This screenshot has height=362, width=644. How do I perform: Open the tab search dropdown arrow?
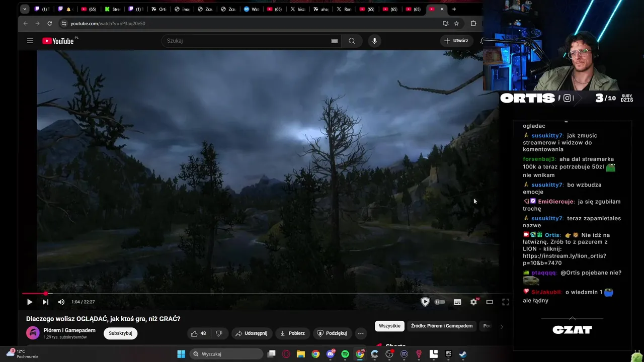click(25, 9)
